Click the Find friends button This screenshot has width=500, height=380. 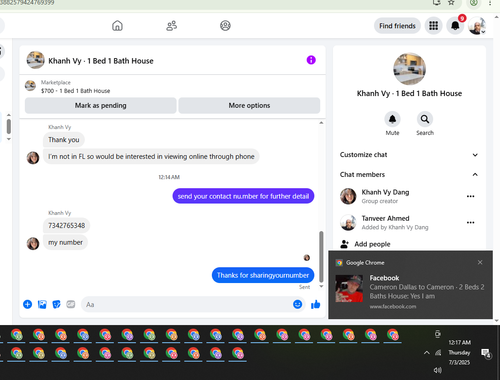397,26
